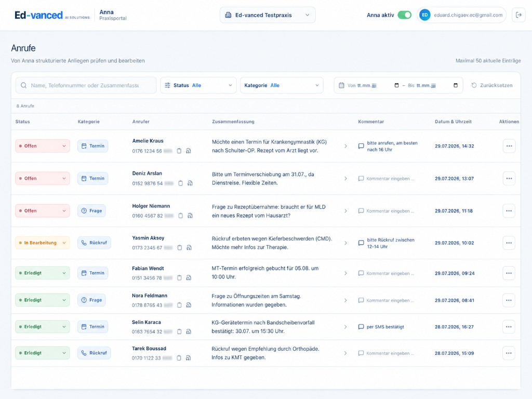This screenshot has width=532, height=399.
Task: Focus the name or phone search field
Action: (x=86, y=86)
